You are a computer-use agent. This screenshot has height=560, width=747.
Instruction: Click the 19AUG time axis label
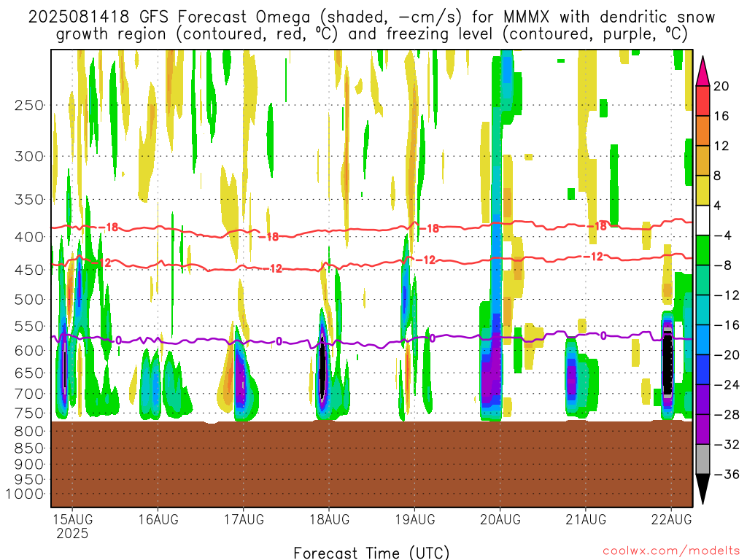point(415,519)
